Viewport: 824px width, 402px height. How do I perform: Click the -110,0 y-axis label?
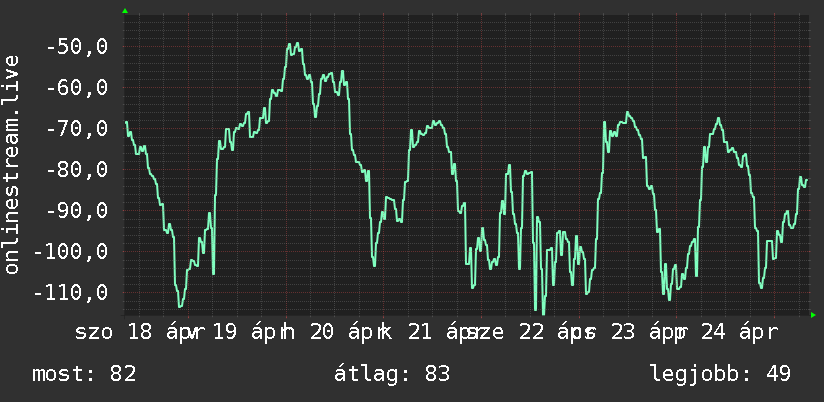point(70,293)
